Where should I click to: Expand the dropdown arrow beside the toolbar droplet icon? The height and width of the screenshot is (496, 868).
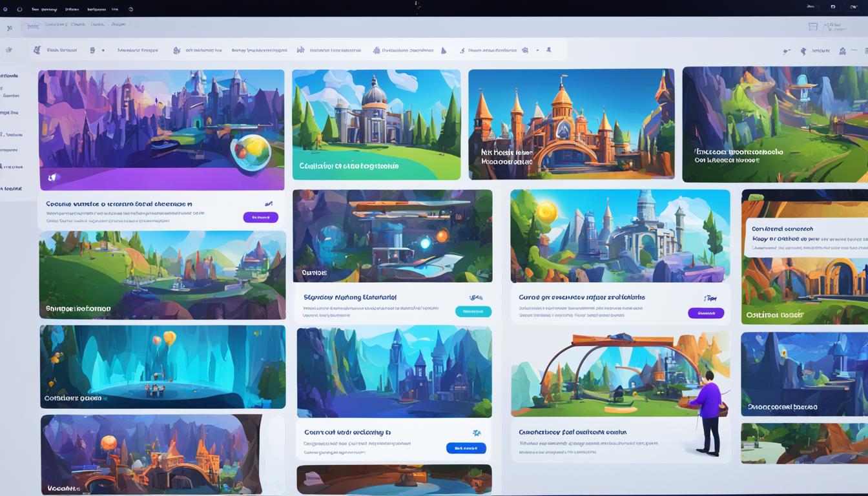537,50
